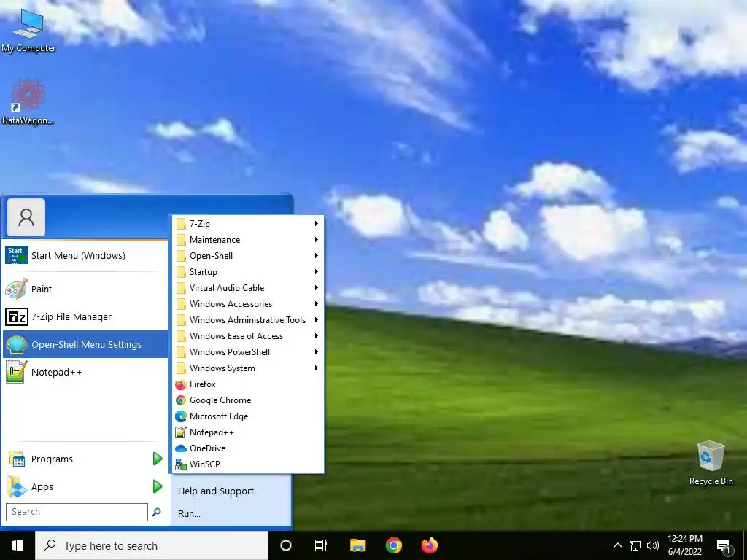Screen dimensions: 747x560
Task: Select the Run... entry
Action: coord(189,514)
